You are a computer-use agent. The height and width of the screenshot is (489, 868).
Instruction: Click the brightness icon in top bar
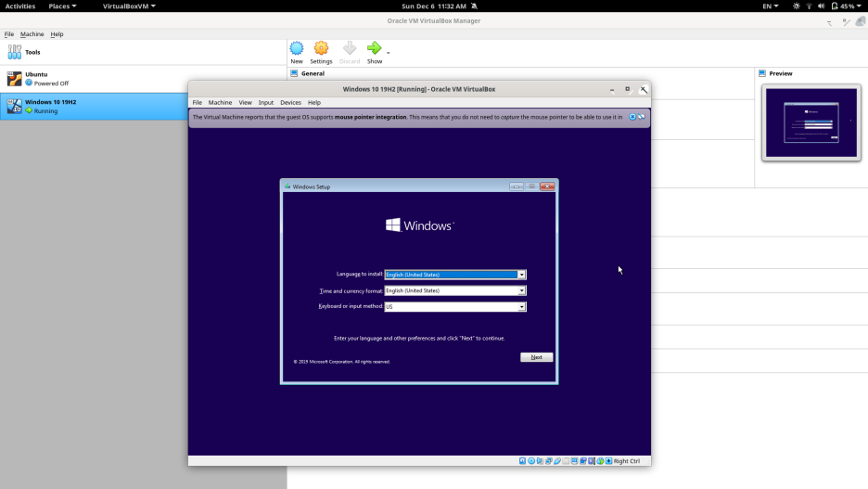796,6
